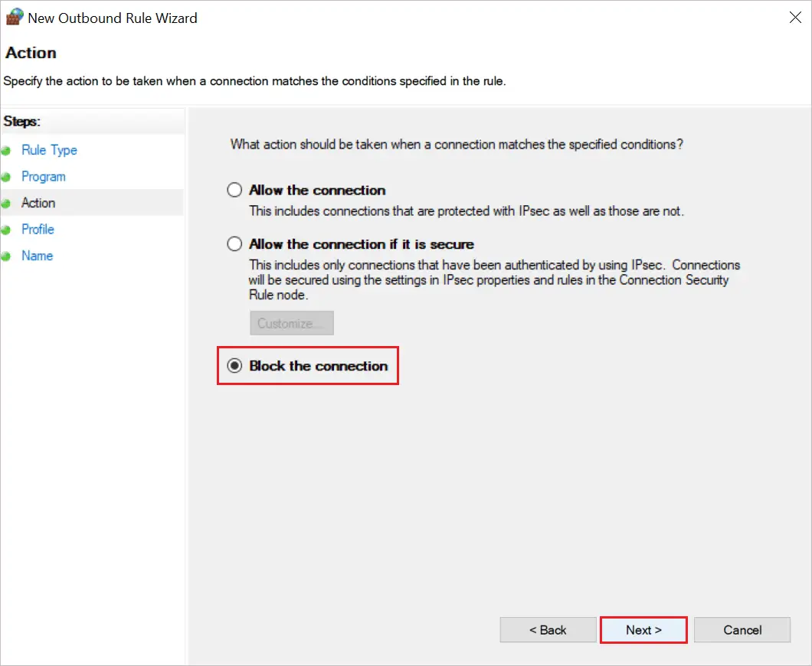This screenshot has width=812, height=666.
Task: Click the green bullet beside Action step
Action: 6,204
